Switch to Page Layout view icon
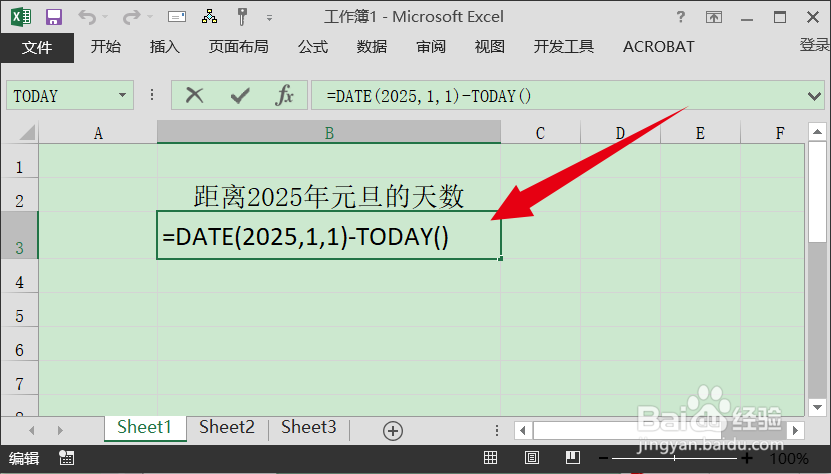 pyautogui.click(x=532, y=458)
